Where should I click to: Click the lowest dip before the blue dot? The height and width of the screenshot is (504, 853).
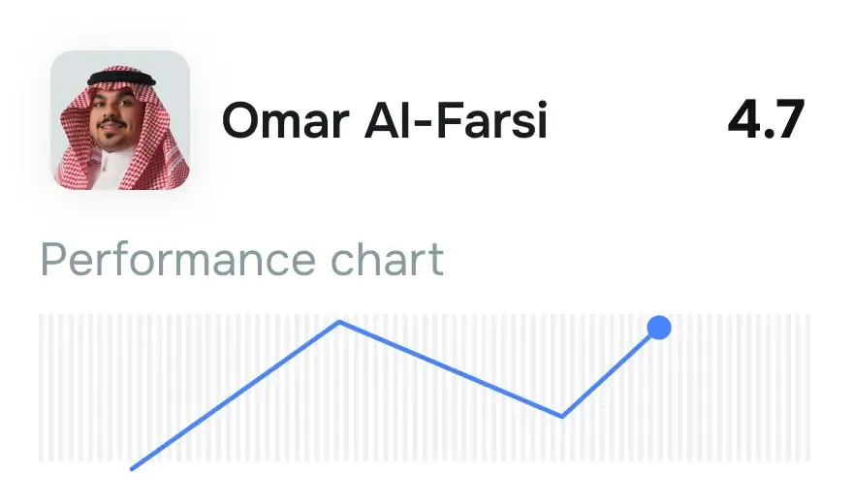point(562,417)
